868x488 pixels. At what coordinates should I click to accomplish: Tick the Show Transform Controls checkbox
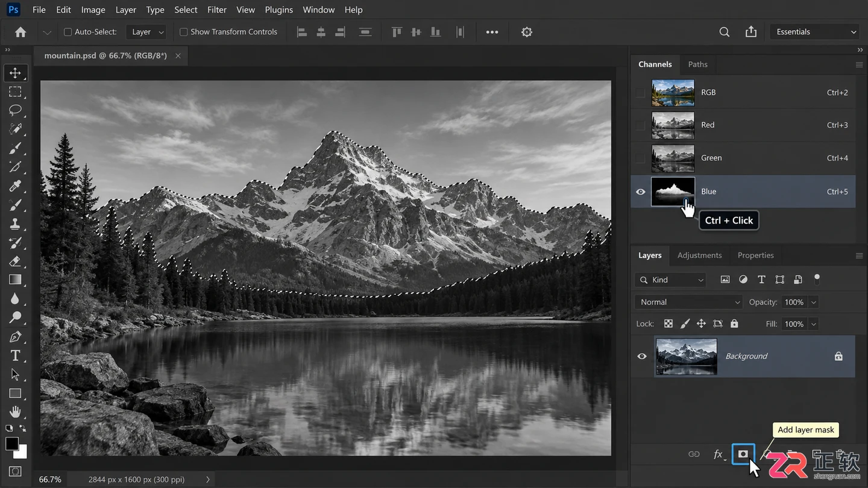(184, 32)
